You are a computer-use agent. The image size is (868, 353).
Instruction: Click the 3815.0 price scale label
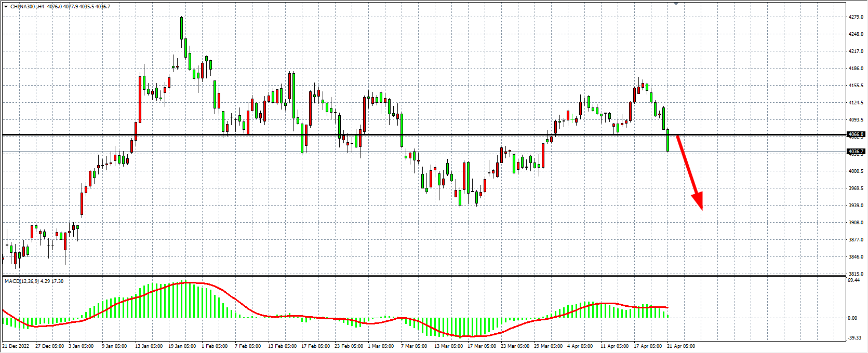coord(856,274)
